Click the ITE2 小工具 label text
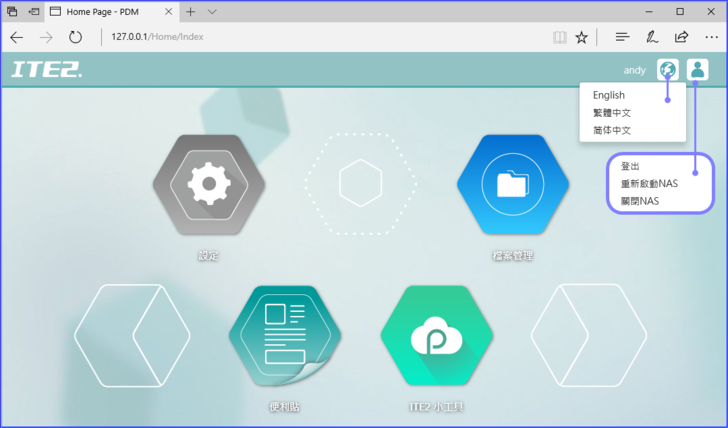The width and height of the screenshot is (728, 428). pos(436,407)
